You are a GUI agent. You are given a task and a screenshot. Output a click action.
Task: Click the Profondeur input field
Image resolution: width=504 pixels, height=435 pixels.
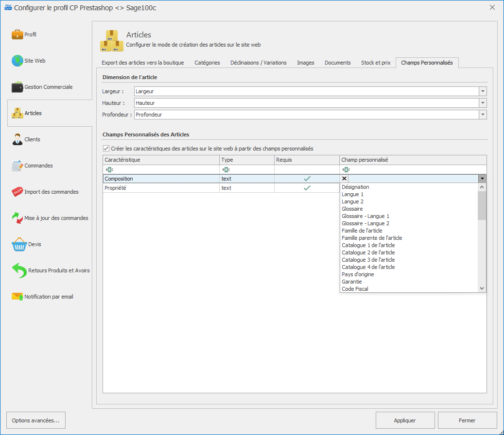point(307,115)
